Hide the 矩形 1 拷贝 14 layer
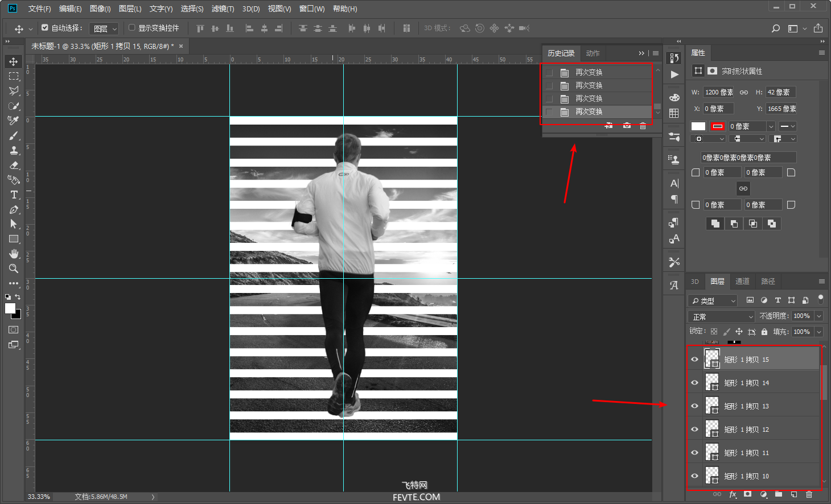Image resolution: width=831 pixels, height=504 pixels. pyautogui.click(x=694, y=383)
